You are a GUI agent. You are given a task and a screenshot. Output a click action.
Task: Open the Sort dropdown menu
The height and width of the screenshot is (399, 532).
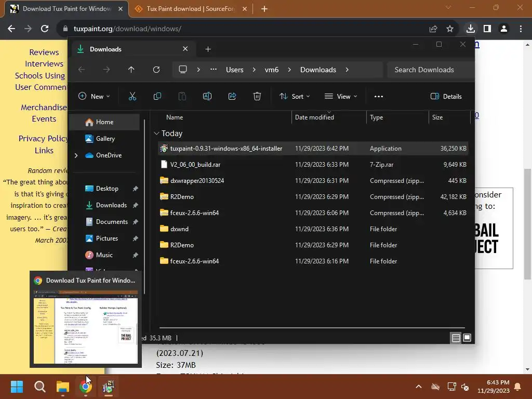[x=295, y=96]
